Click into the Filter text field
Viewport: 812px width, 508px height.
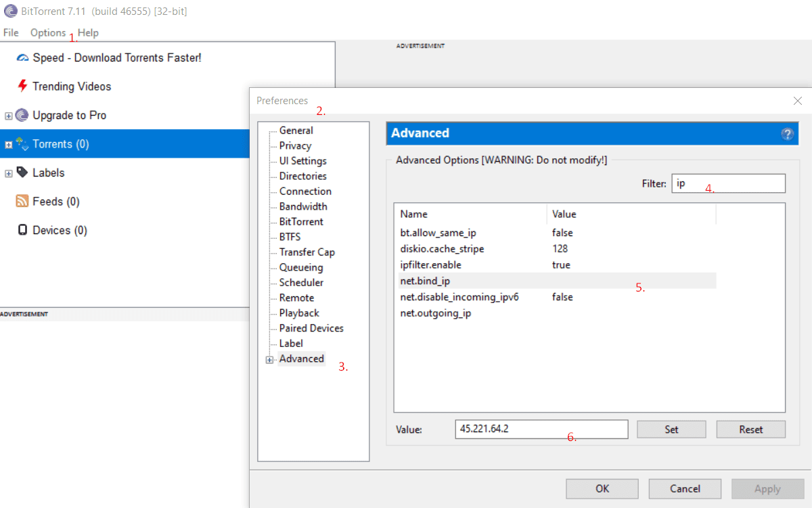click(728, 183)
